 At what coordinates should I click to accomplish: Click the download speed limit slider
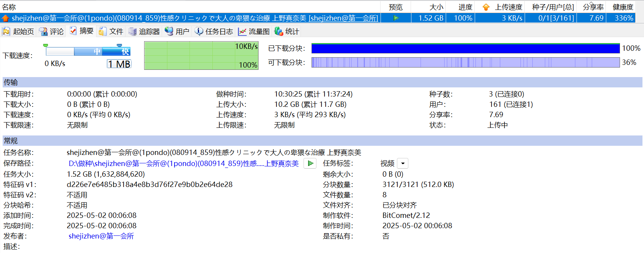(x=88, y=51)
